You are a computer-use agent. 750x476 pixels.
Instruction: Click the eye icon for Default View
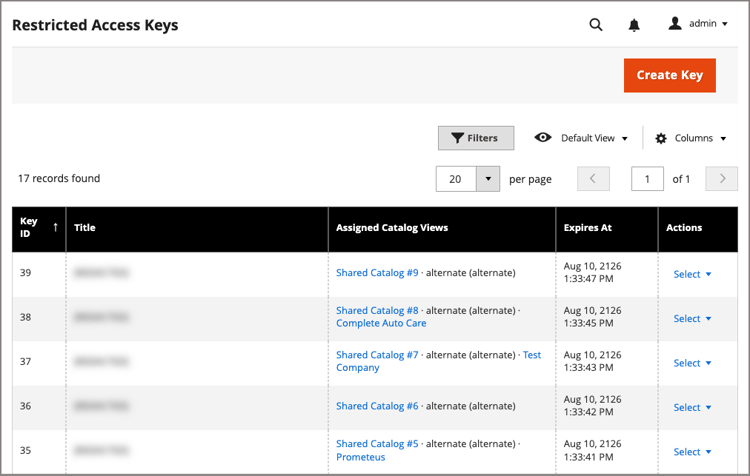pyautogui.click(x=543, y=138)
